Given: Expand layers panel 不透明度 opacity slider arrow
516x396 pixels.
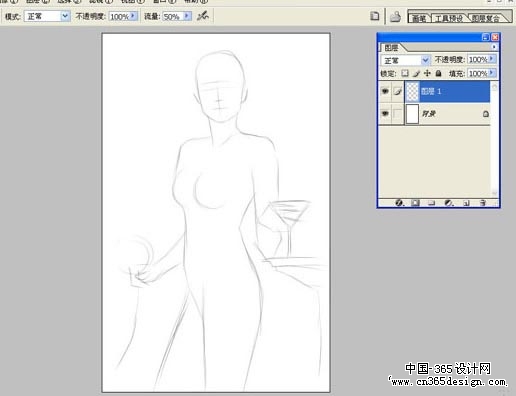Looking at the screenshot, I should pyautogui.click(x=492, y=59).
